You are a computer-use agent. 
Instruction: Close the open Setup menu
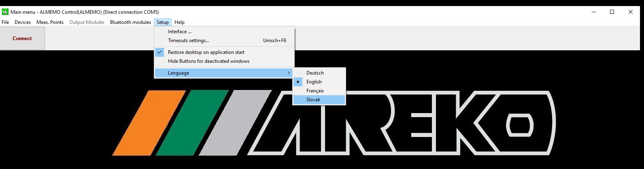pyautogui.click(x=163, y=22)
